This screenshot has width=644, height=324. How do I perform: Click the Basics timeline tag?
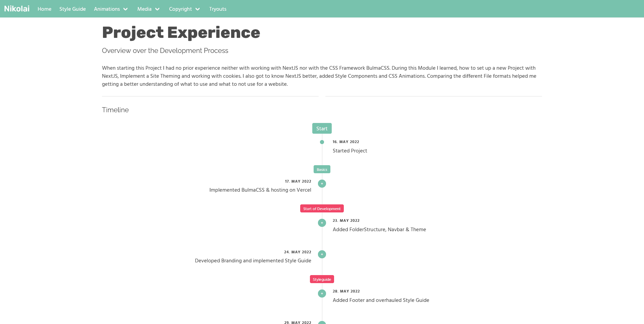(x=322, y=169)
